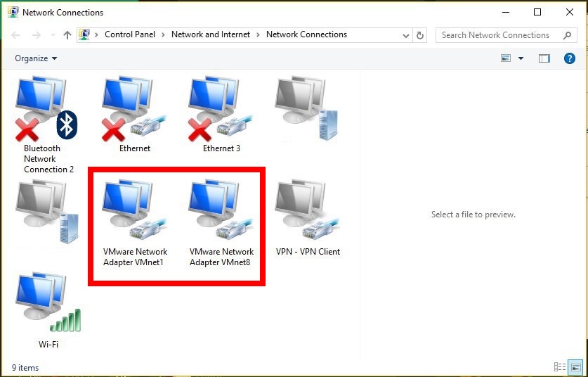Select the disconnected Ethernet adapter icon
This screenshot has width=588, height=377.
134,108
